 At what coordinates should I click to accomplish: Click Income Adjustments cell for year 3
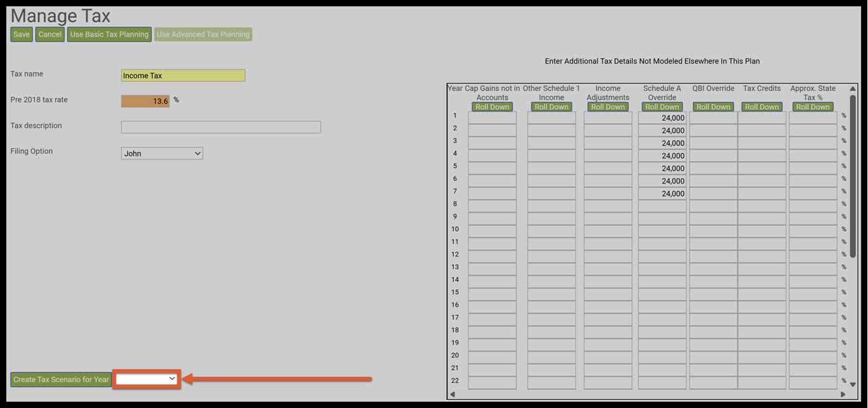[x=608, y=143]
